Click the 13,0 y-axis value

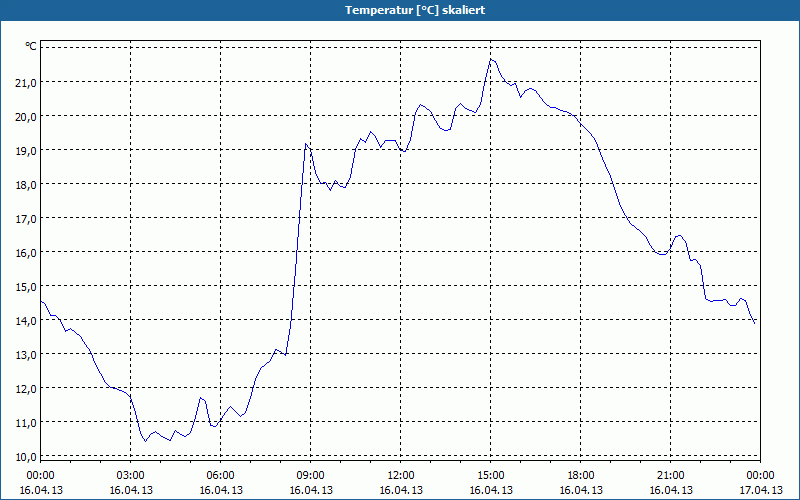(27, 355)
